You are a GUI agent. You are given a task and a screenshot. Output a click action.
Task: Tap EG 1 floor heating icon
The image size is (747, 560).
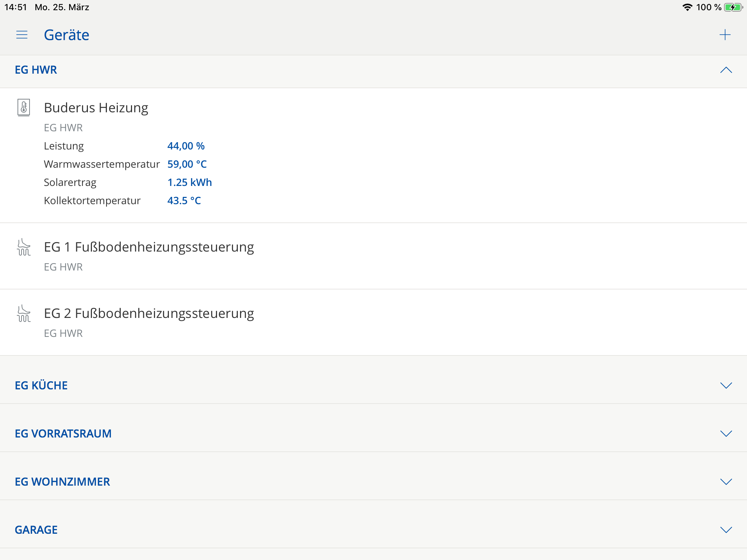click(24, 247)
